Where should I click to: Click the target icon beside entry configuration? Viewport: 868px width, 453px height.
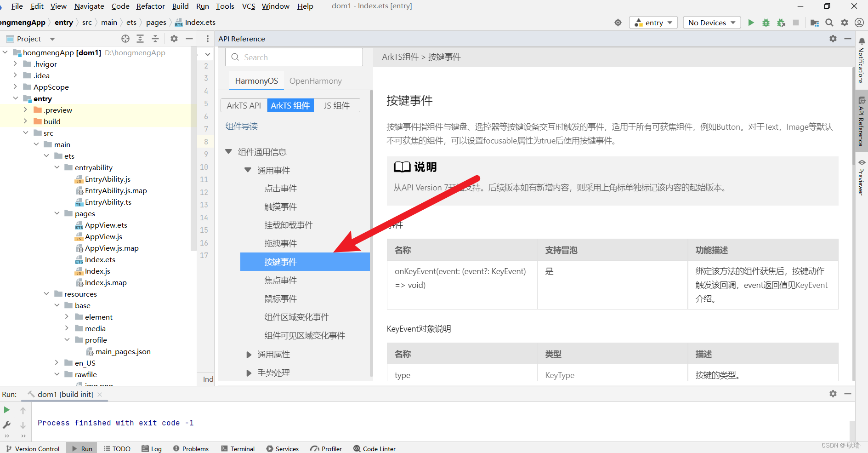[618, 23]
